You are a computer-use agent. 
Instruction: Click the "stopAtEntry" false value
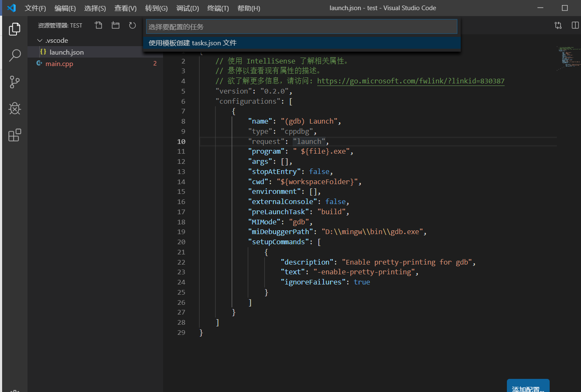(319, 171)
